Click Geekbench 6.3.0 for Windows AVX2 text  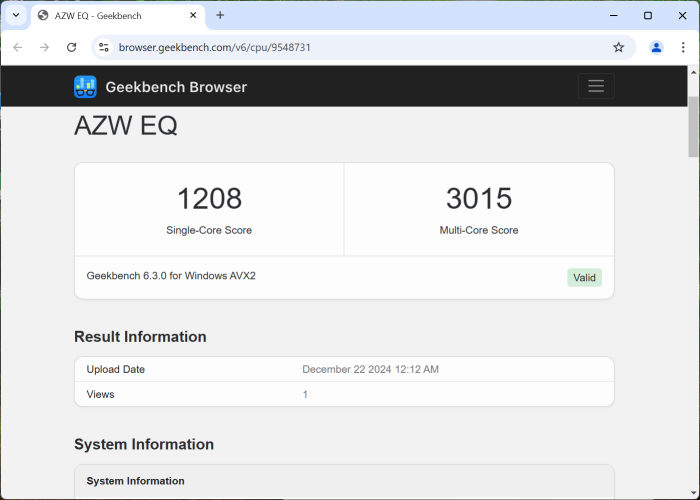click(171, 276)
